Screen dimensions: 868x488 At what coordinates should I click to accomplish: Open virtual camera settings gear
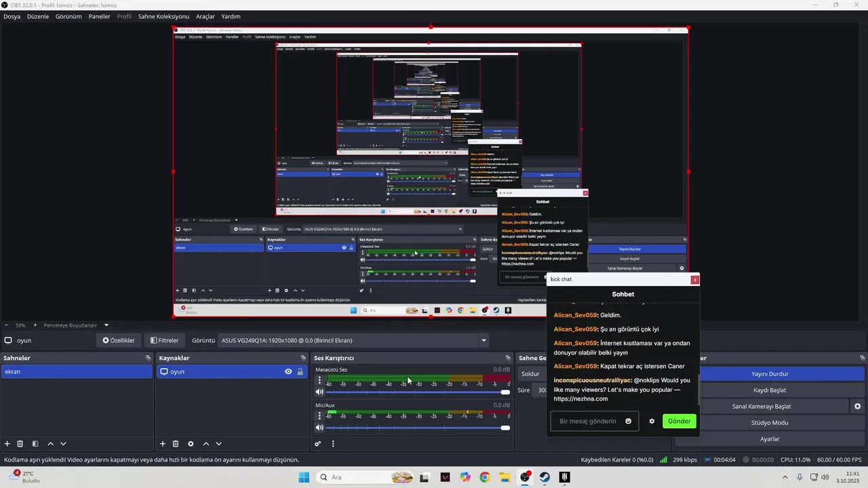(x=857, y=407)
